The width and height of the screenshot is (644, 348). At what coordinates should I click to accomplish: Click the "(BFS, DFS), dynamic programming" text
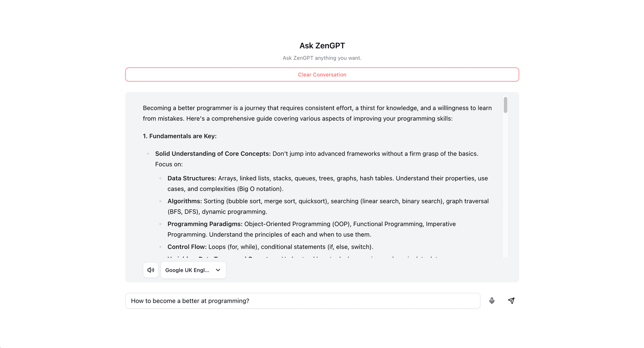click(x=217, y=212)
